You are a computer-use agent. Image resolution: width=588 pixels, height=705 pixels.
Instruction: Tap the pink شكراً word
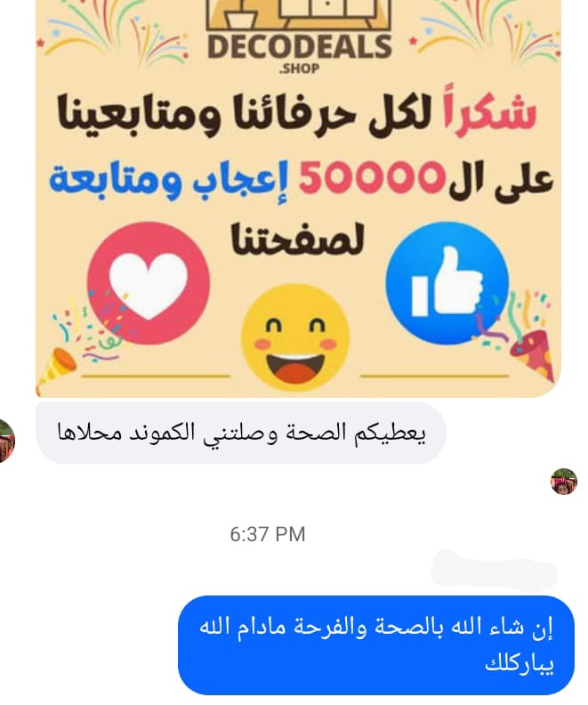[x=489, y=110]
